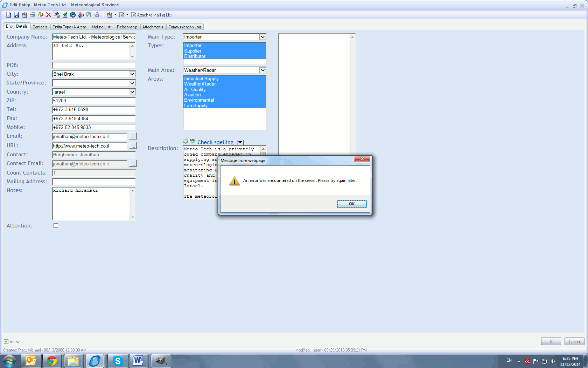Click the red X delete icon
The width and height of the screenshot is (588, 368).
tap(48, 15)
